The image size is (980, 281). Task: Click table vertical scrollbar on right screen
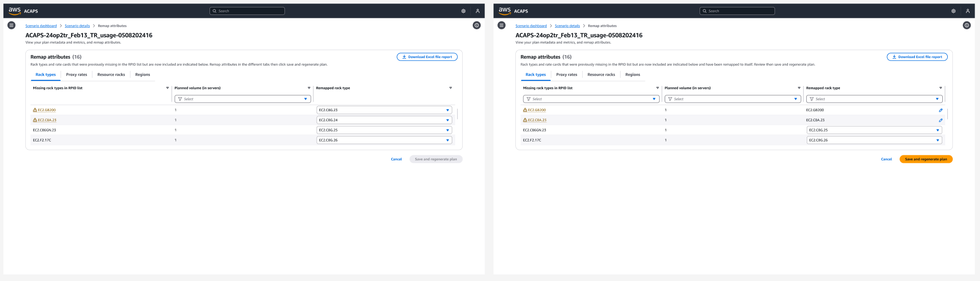[x=947, y=114]
